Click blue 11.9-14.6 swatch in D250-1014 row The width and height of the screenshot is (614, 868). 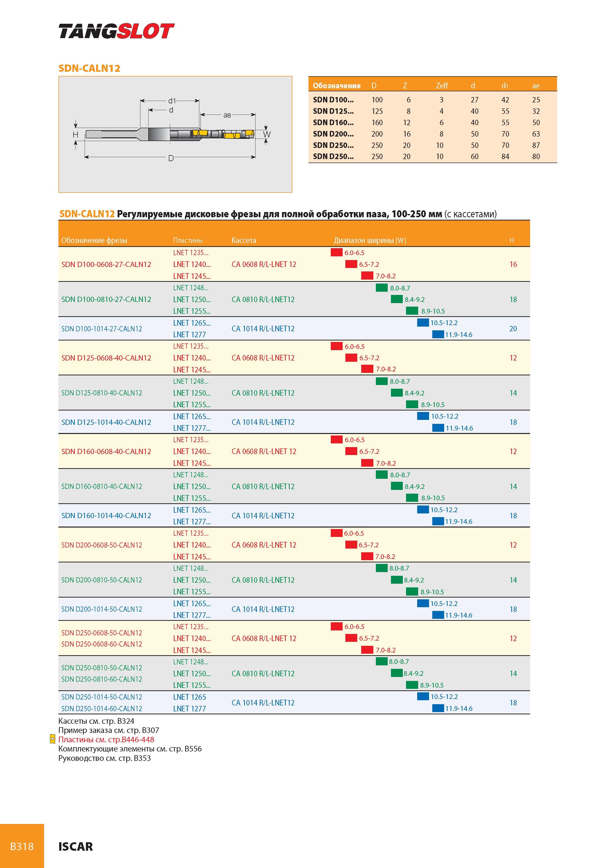click(438, 708)
